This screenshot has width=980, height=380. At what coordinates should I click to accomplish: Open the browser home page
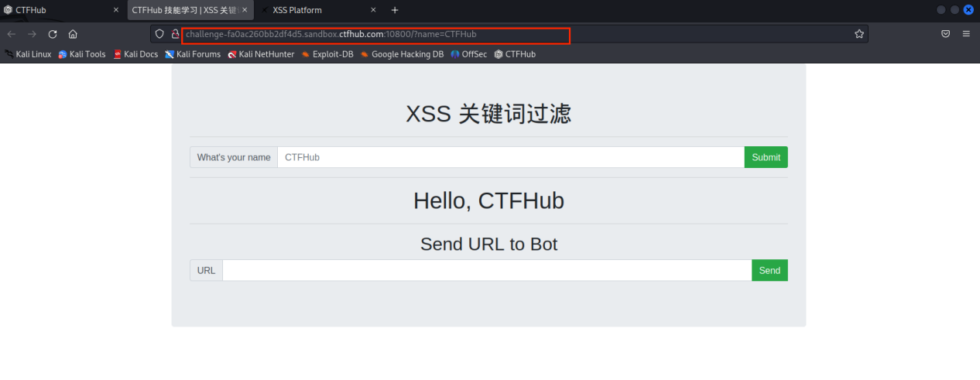[73, 34]
